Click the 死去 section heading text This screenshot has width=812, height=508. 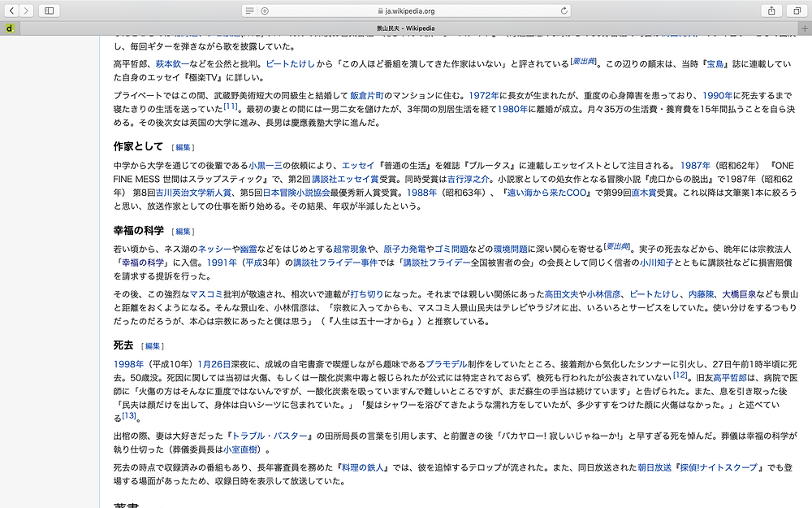coord(123,345)
